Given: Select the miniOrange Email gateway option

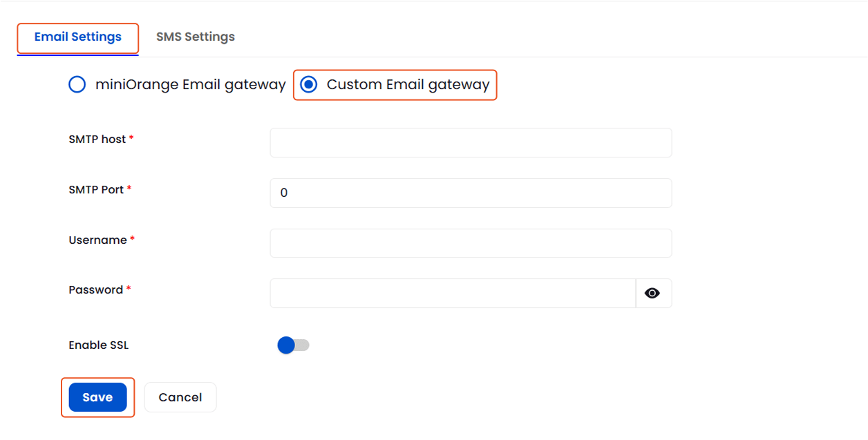Looking at the screenshot, I should [x=77, y=84].
